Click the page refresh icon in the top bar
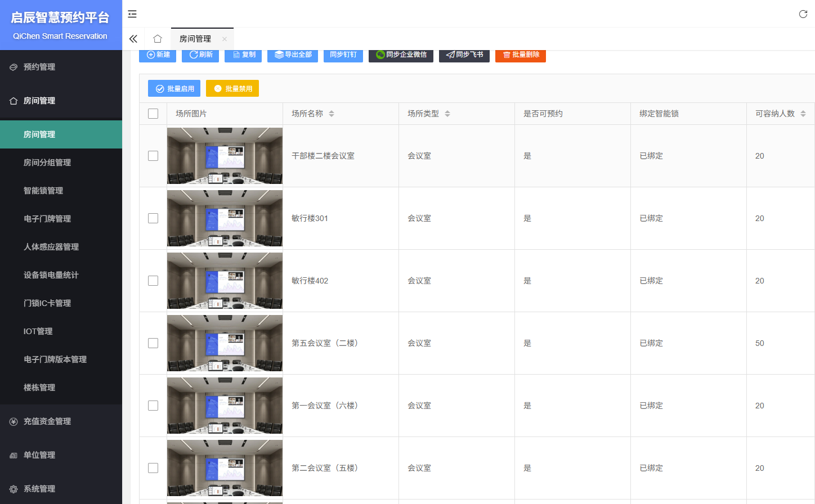 (803, 14)
